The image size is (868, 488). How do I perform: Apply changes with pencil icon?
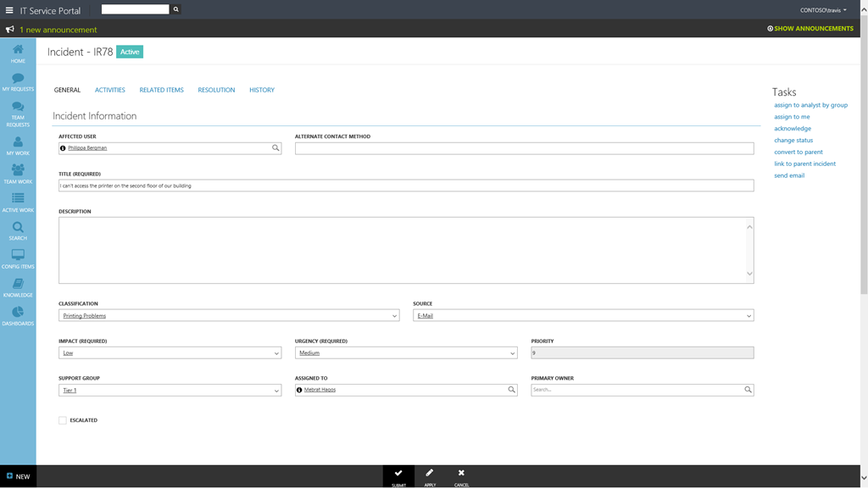click(x=430, y=477)
